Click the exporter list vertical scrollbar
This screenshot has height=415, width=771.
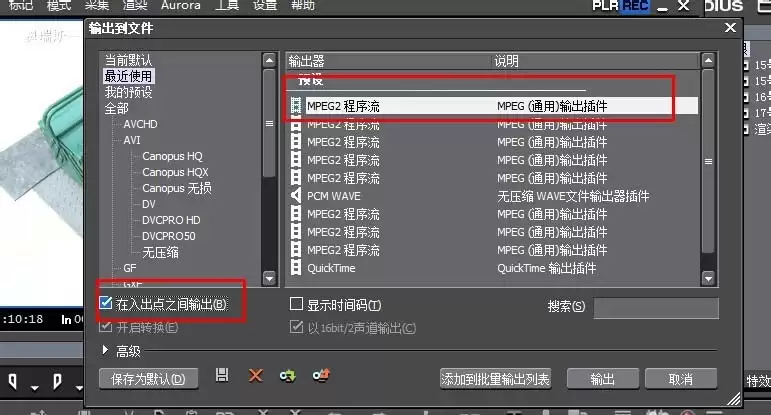tap(708, 161)
